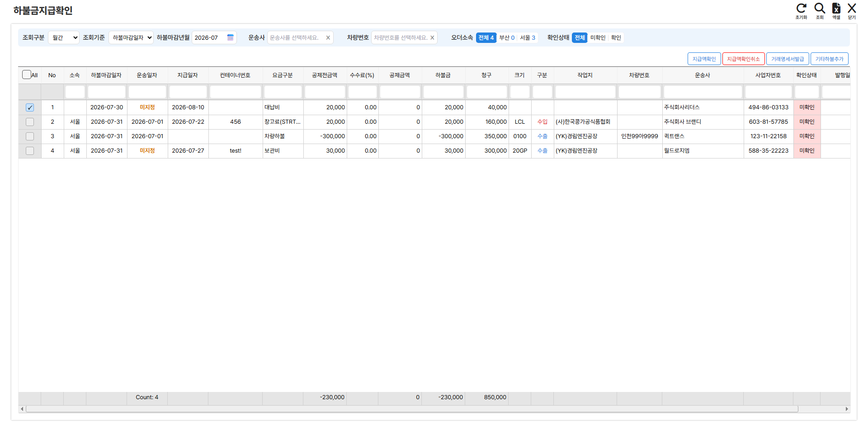Image resolution: width=868 pixels, height=429 pixels.
Task: Click the 미확인 status cell in row 3
Action: click(807, 136)
